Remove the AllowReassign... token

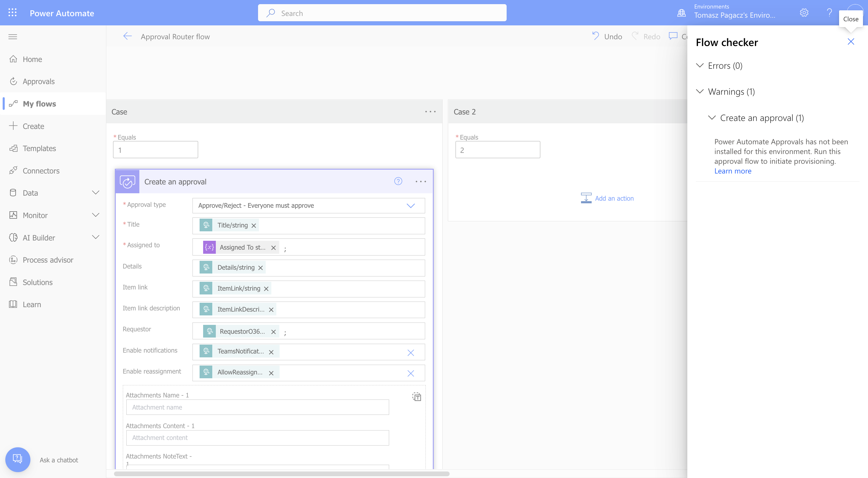click(271, 373)
